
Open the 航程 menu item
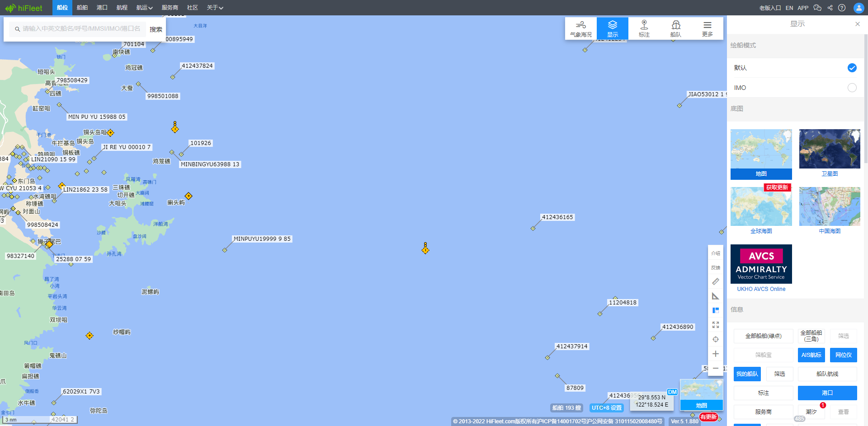[122, 8]
